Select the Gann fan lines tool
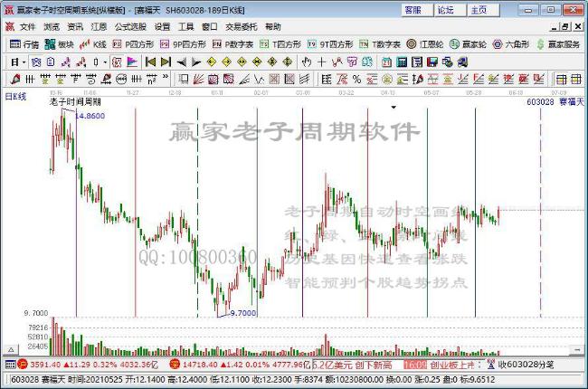This screenshot has width=588, height=389. [198, 79]
